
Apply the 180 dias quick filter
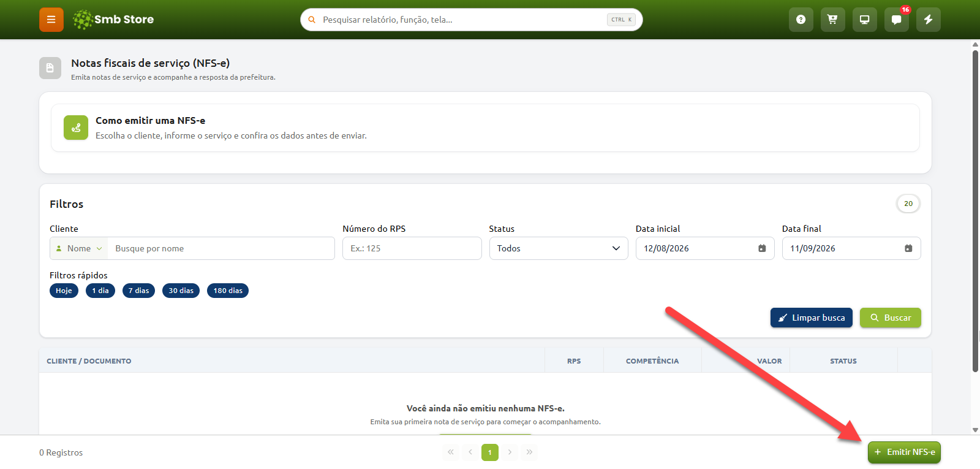[x=228, y=291]
